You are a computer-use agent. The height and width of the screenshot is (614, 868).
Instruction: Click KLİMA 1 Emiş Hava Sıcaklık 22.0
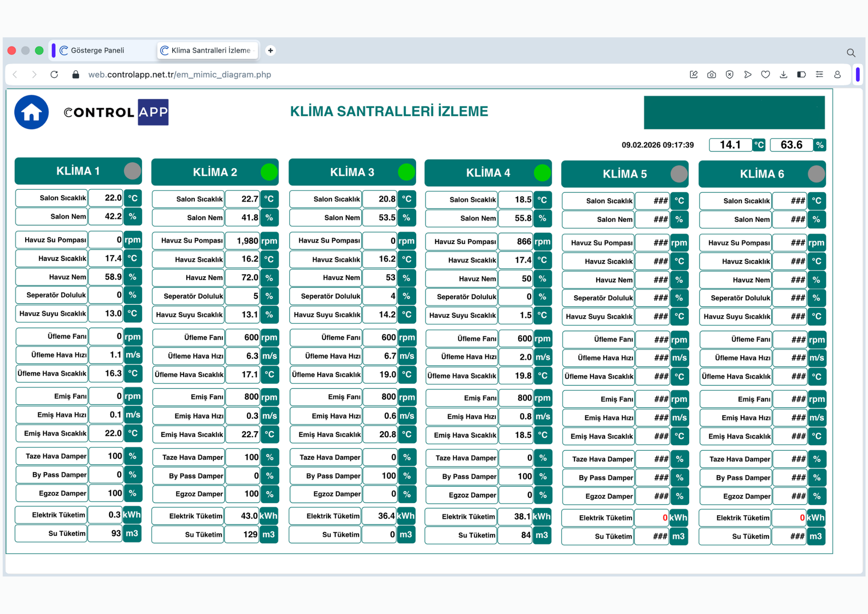[106, 433]
